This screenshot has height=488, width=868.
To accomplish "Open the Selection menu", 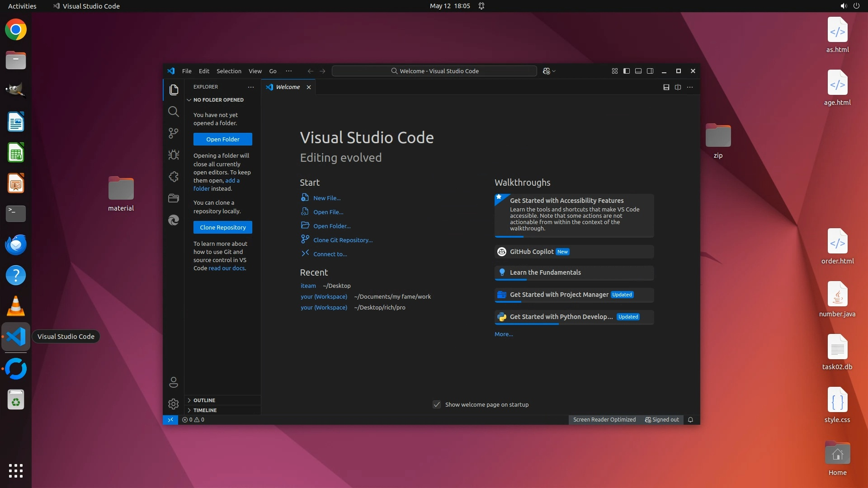I will click(229, 71).
